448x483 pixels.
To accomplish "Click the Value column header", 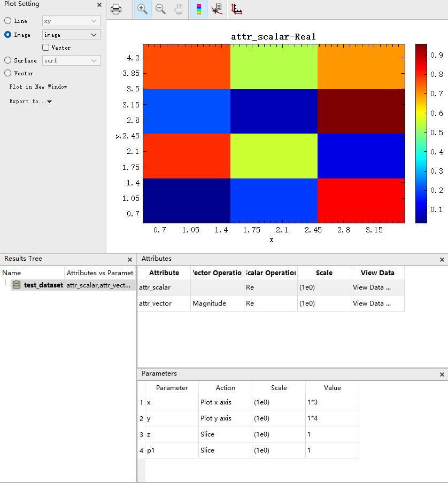I will (332, 388).
